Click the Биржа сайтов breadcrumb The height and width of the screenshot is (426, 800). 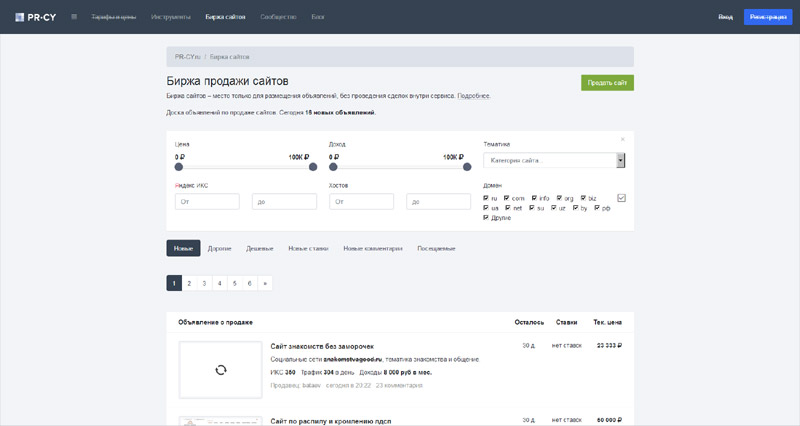(x=230, y=57)
